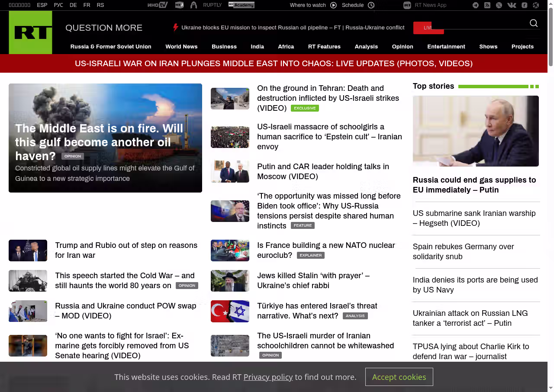Open the Telegram social icon
Image resolution: width=554 pixels, height=392 pixels.
[476, 5]
